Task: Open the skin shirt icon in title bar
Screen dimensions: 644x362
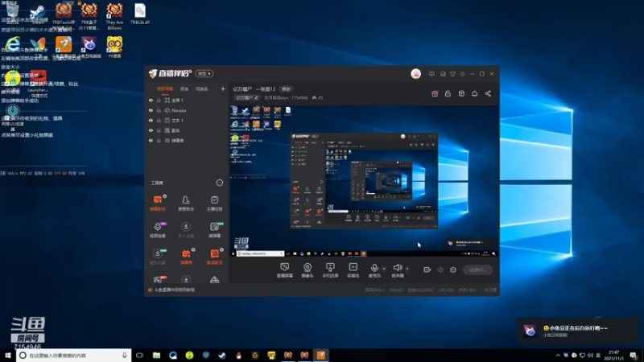Action: point(452,74)
